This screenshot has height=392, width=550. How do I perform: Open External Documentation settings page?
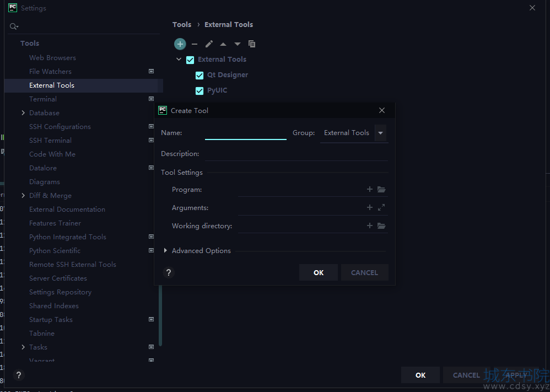point(67,209)
